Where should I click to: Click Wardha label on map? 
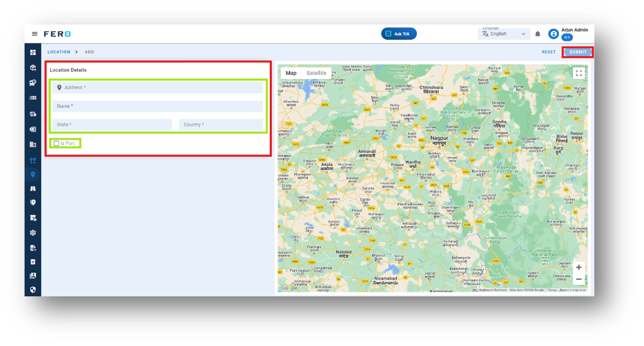413,165
